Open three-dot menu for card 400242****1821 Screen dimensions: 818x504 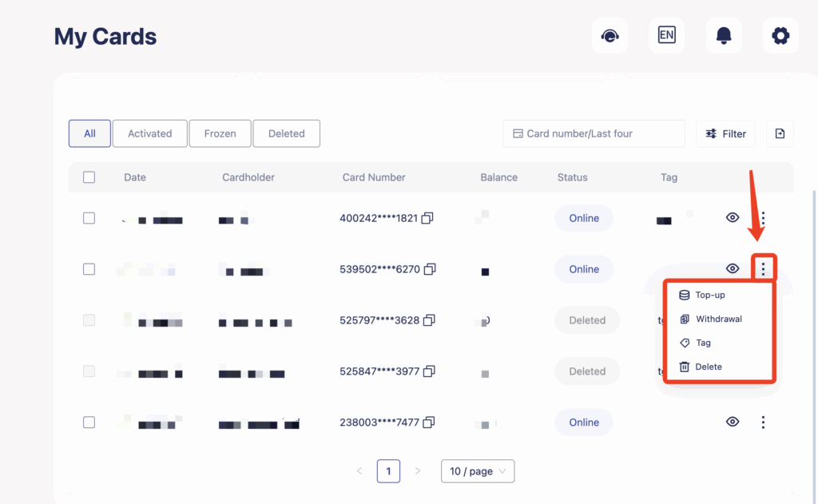point(764,218)
